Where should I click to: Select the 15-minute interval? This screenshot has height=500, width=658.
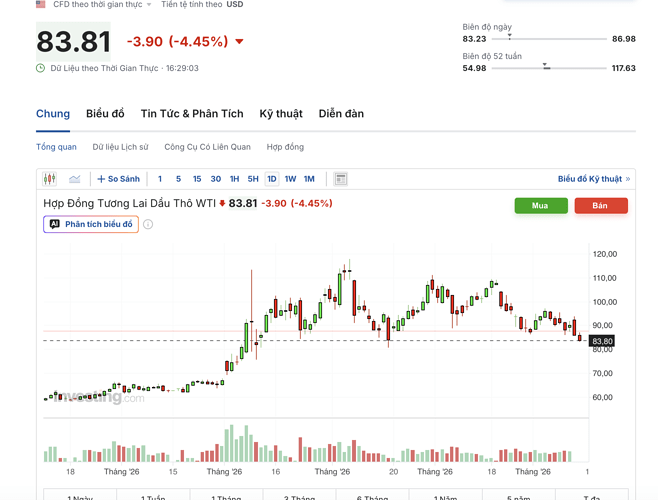pyautogui.click(x=197, y=179)
